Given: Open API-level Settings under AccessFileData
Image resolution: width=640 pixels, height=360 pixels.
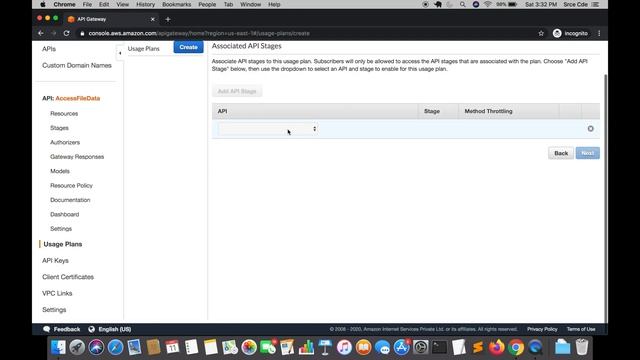Looking at the screenshot, I should pyautogui.click(x=61, y=229).
